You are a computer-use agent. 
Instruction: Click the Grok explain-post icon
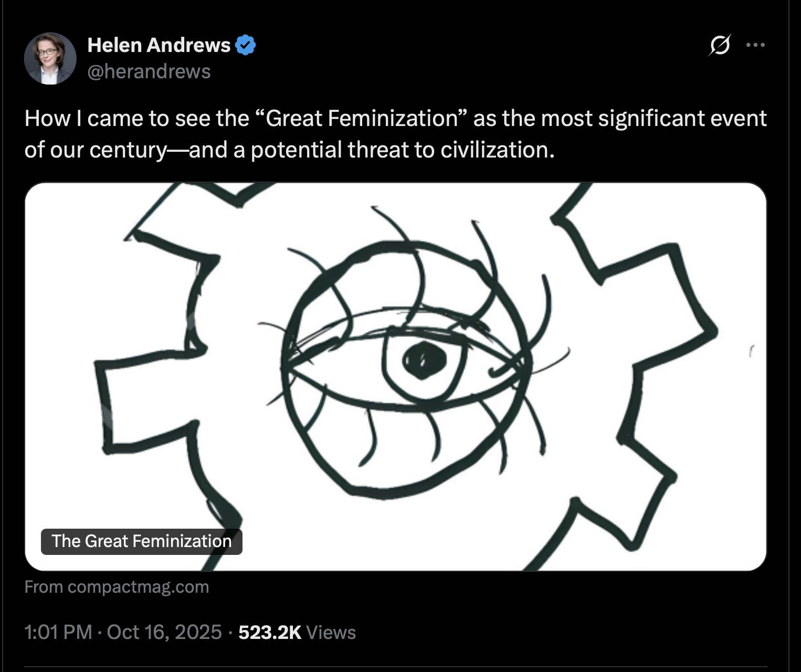(720, 45)
